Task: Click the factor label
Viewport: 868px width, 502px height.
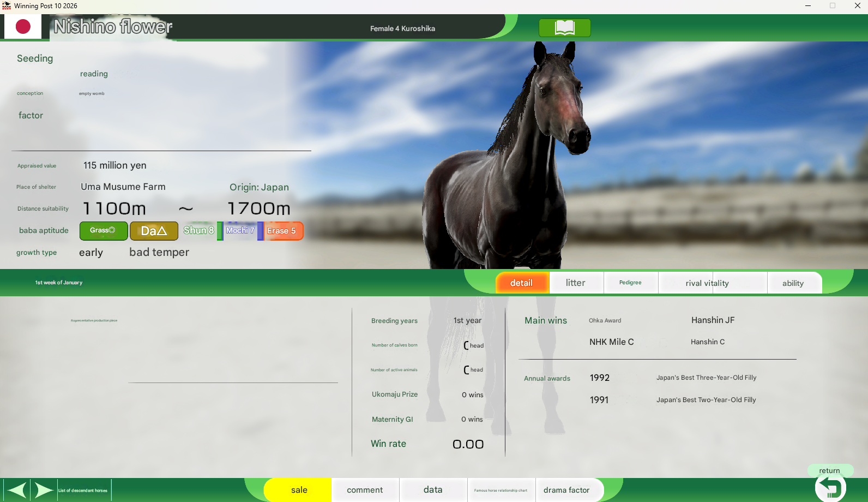Action: (x=31, y=115)
